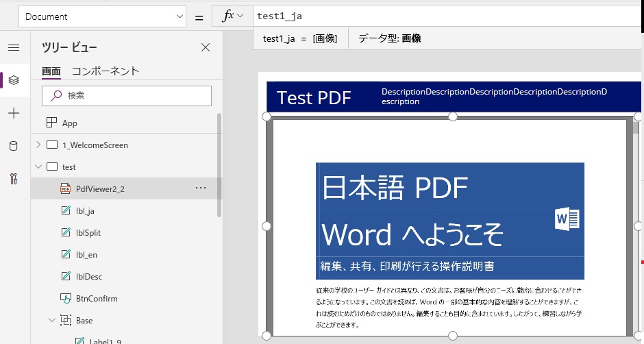
Task: Open the hamburger menu in left rail
Action: [x=14, y=48]
